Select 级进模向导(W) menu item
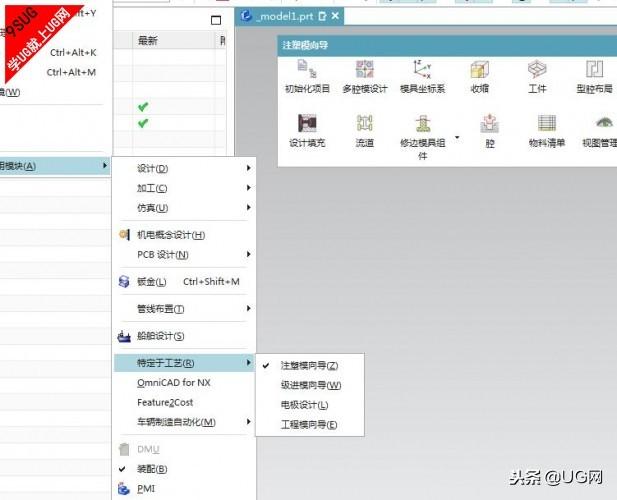 point(310,385)
